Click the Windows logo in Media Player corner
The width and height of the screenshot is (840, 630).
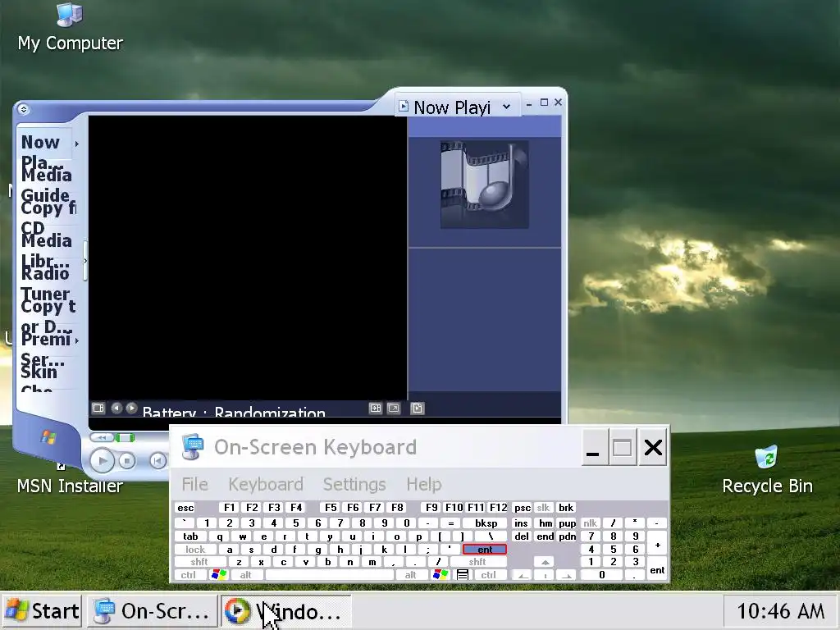tap(48, 438)
